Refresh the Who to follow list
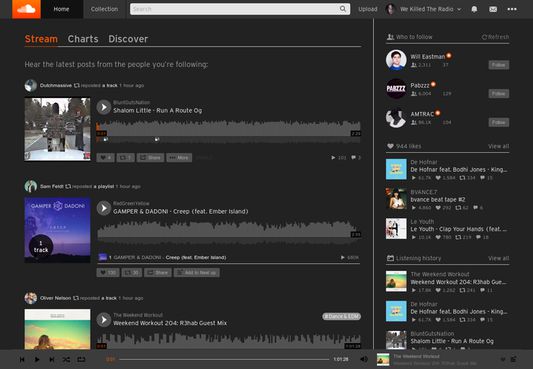The height and width of the screenshot is (369, 533). pos(495,37)
